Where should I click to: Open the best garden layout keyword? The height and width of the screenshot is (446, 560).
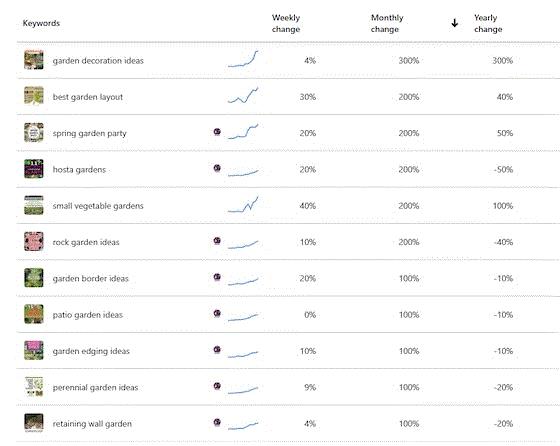[88, 97]
